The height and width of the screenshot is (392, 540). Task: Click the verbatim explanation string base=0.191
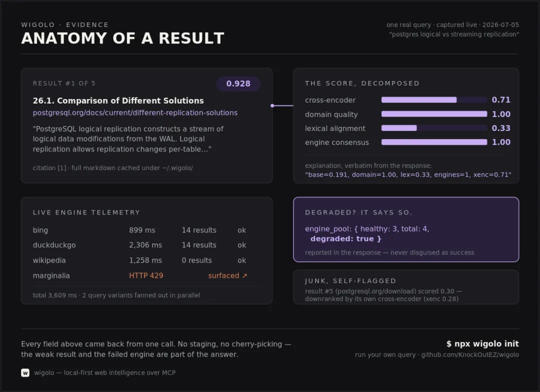[408, 174]
